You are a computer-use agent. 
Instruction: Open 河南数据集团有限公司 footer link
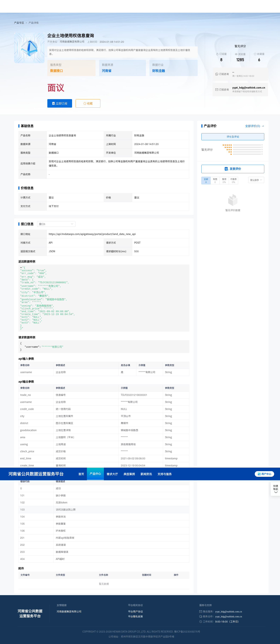click(x=69, y=612)
